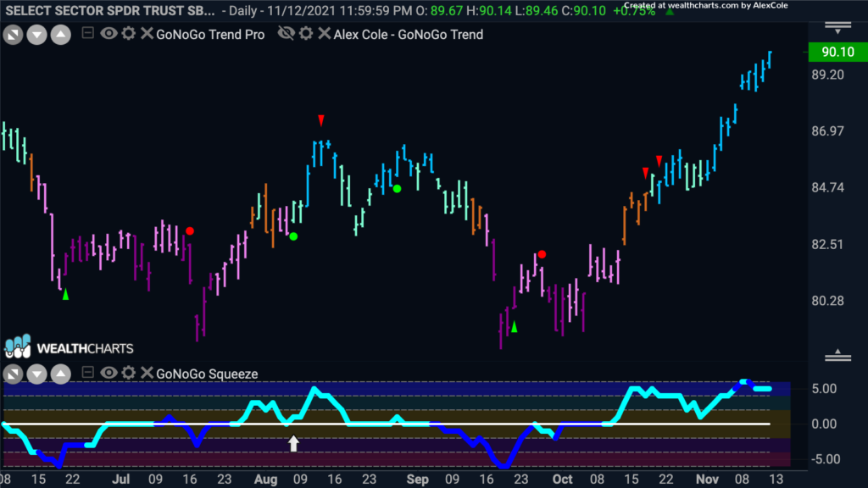Click the Daily timeframe label

[243, 10]
